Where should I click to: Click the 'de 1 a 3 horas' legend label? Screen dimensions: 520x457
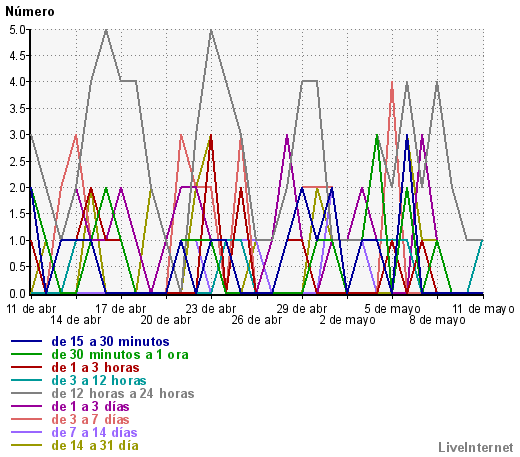tap(95, 367)
